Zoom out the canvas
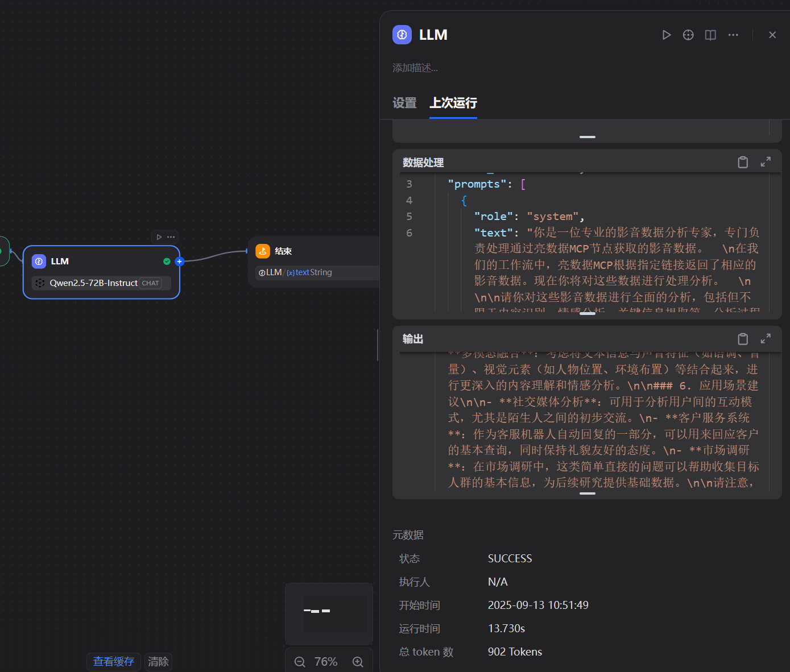 click(300, 662)
